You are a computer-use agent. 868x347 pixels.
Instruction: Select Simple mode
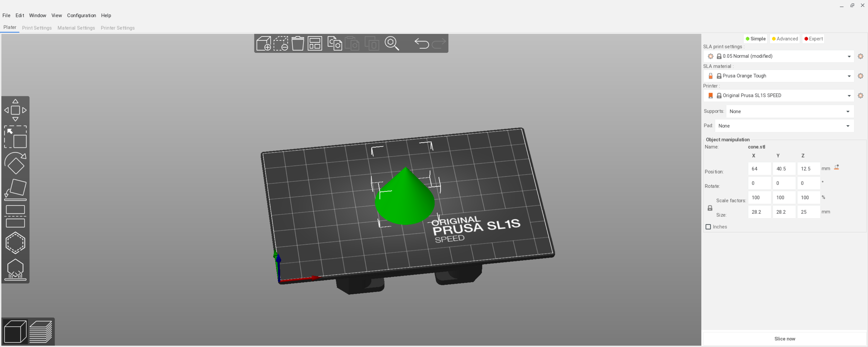click(x=755, y=39)
